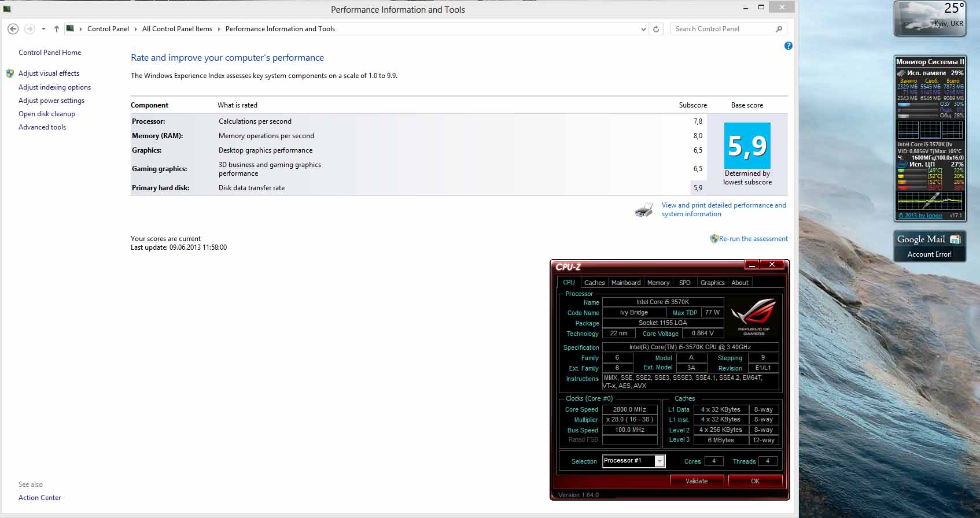
Task: Click the search magnifier icon
Action: 779,29
